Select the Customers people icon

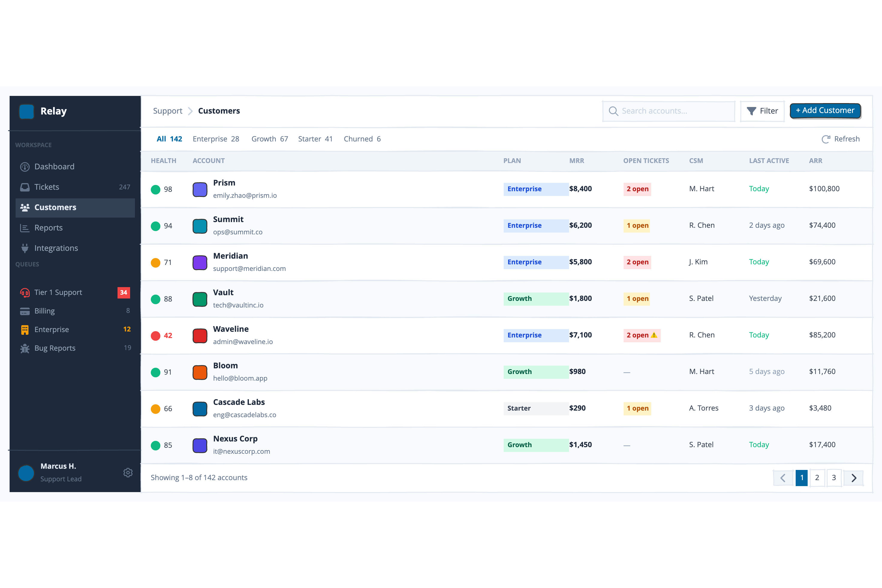25,207
